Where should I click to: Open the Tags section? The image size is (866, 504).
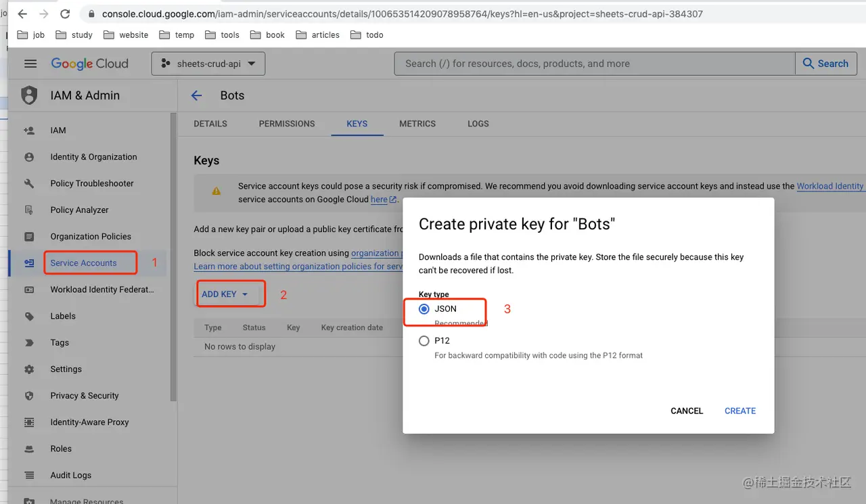(58, 342)
